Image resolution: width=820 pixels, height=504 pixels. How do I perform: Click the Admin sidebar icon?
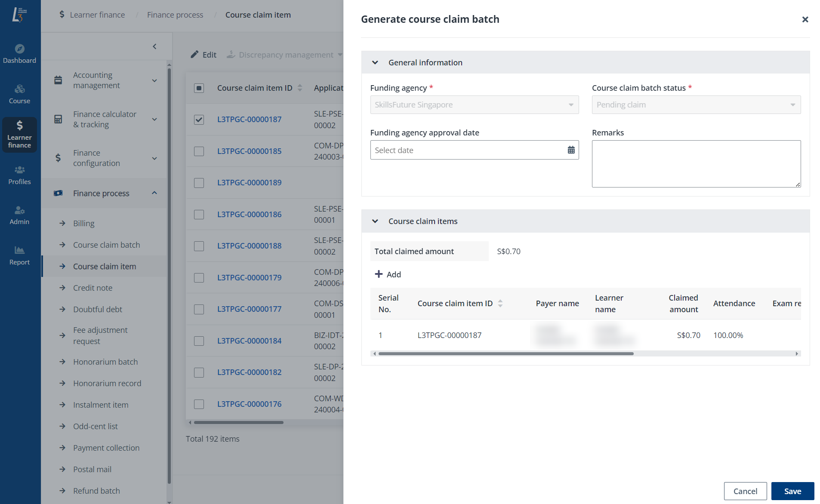point(19,215)
